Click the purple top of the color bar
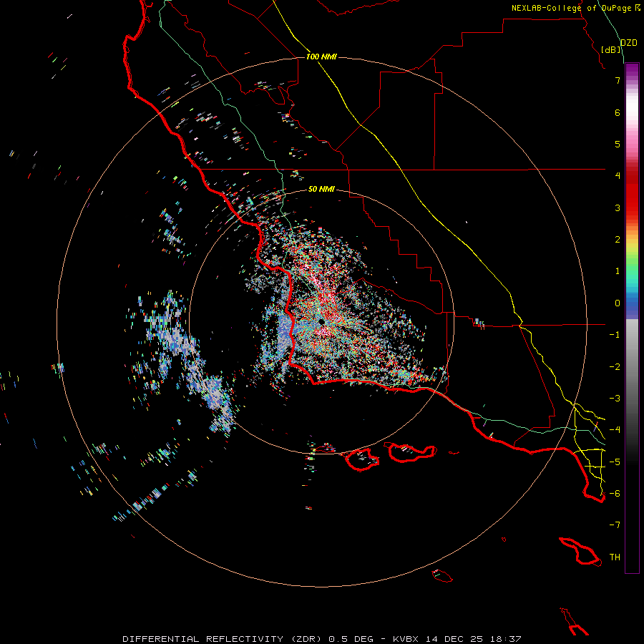The width and height of the screenshot is (644, 644). pos(632,70)
